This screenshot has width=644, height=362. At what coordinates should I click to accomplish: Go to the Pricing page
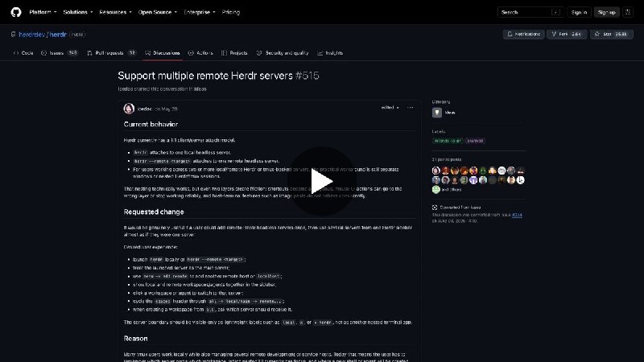tap(231, 12)
